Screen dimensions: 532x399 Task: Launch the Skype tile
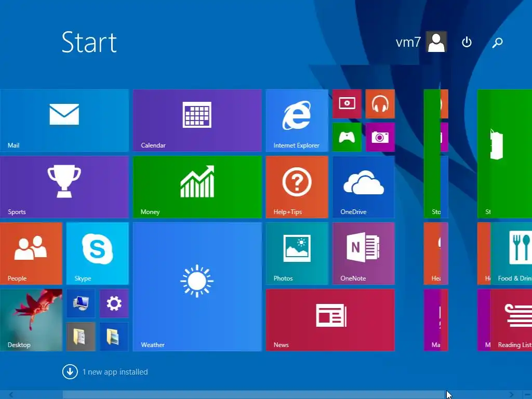[x=97, y=254]
